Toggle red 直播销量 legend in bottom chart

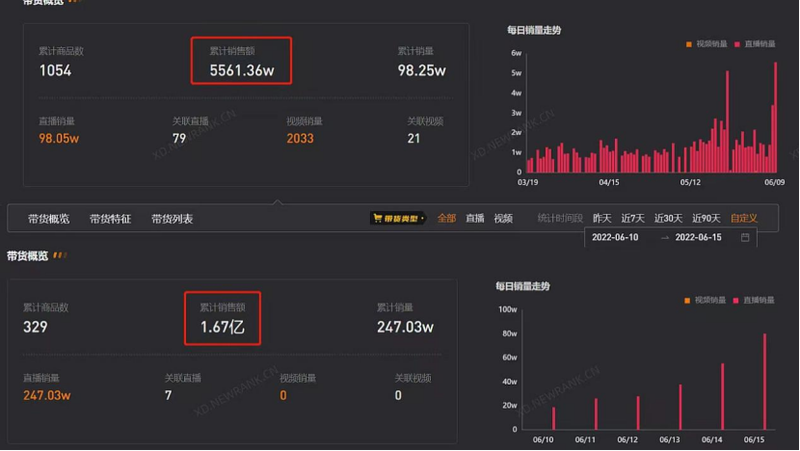point(754,300)
